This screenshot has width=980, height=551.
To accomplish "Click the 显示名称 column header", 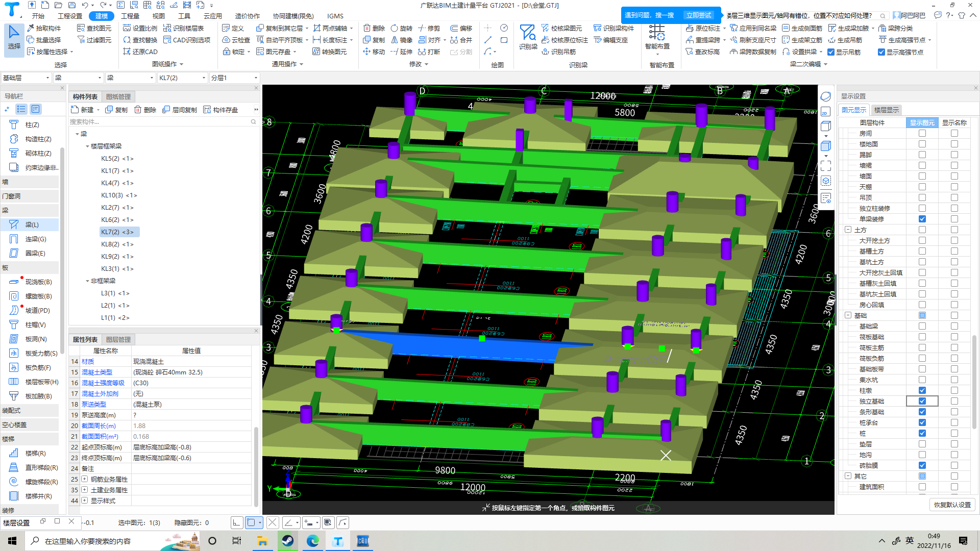I will coord(954,122).
